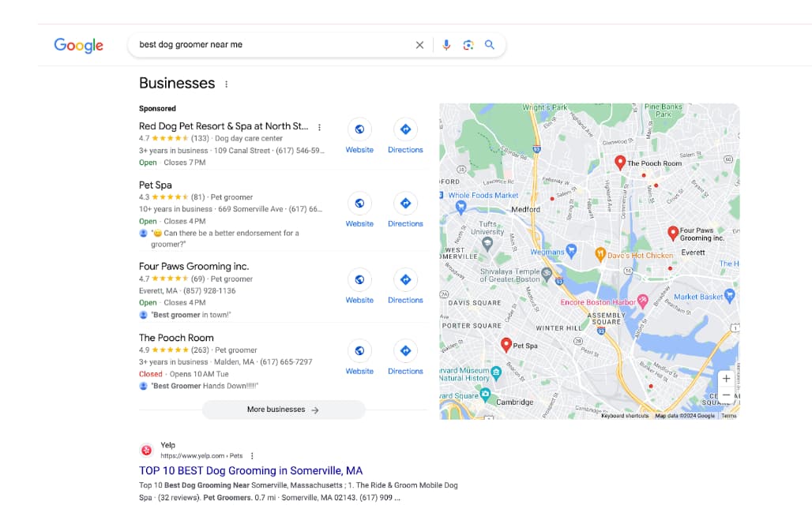The width and height of the screenshot is (812, 524).
Task: Click the Yelp URL breadcrumb text
Action: [x=201, y=455]
